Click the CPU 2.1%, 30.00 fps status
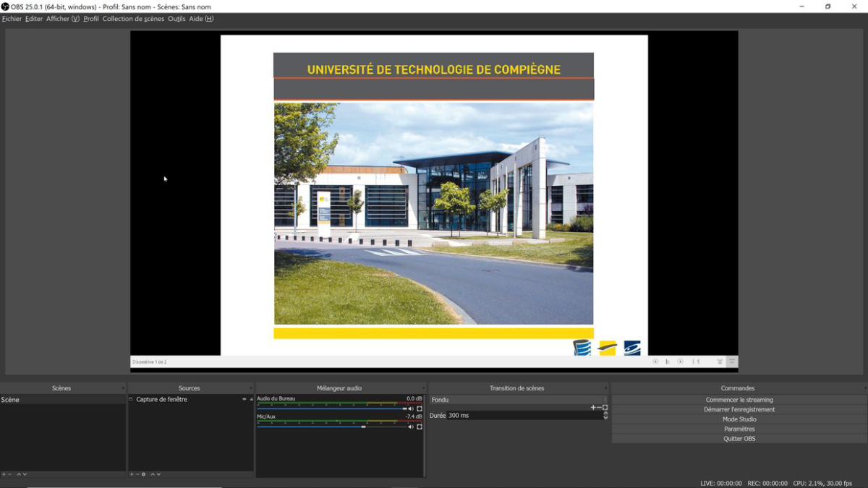The width and height of the screenshot is (868, 488). pos(822,483)
